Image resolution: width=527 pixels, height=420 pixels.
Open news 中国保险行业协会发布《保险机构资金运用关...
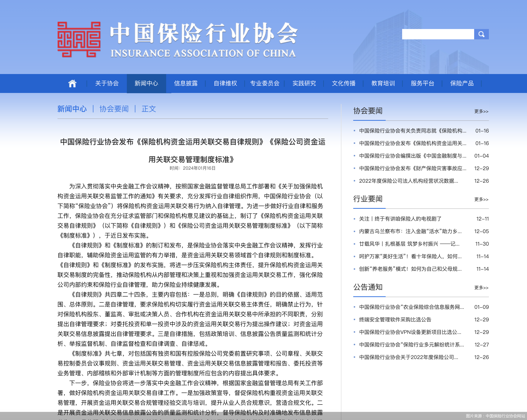pos(413,143)
